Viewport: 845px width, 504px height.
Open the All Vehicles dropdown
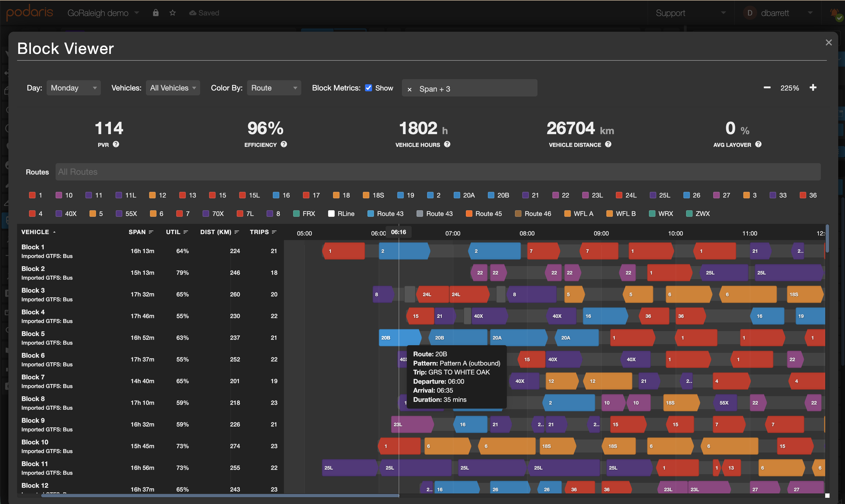click(x=173, y=88)
